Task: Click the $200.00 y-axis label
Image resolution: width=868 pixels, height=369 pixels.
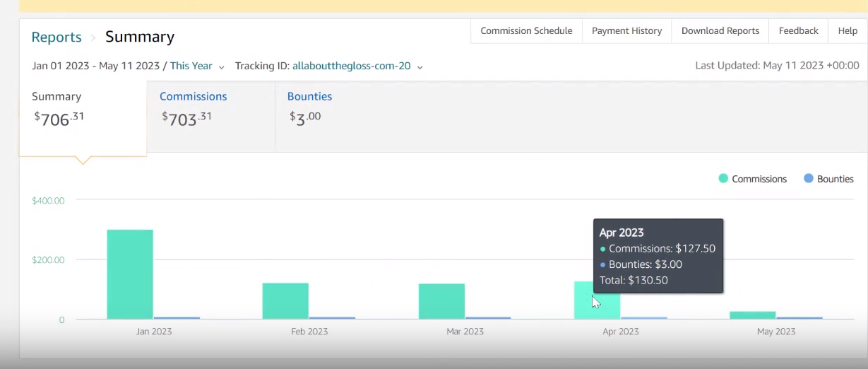Action: 48,260
